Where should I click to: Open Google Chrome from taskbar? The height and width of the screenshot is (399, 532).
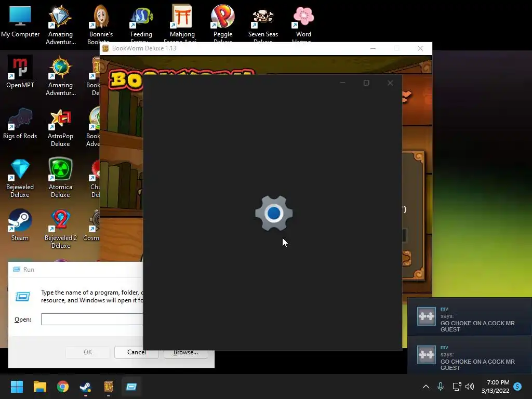(x=62, y=387)
